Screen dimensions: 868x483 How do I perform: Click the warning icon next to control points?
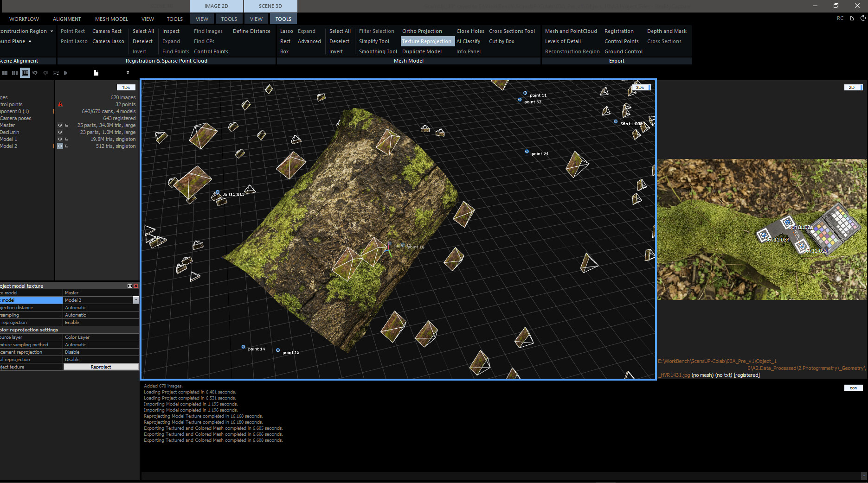point(60,104)
